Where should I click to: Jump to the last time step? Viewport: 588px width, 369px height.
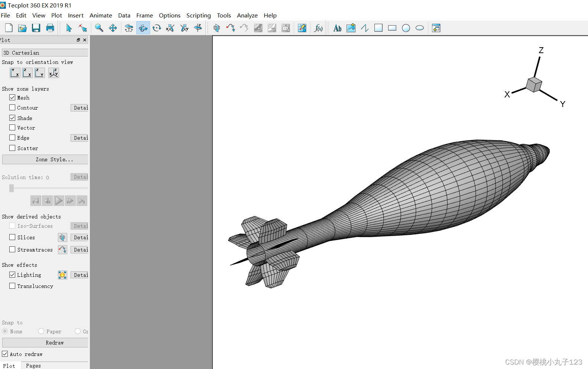(x=82, y=201)
